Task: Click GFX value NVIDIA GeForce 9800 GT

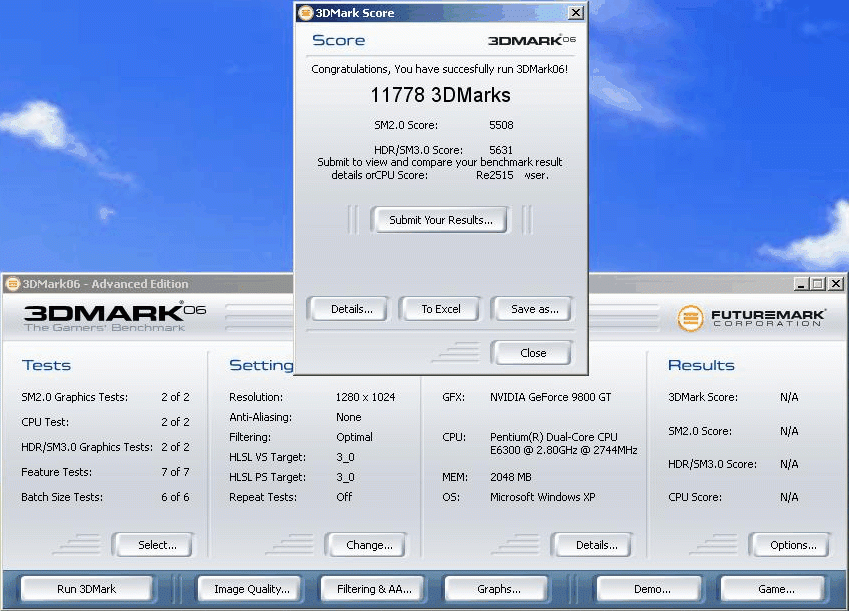Action: coord(551,397)
